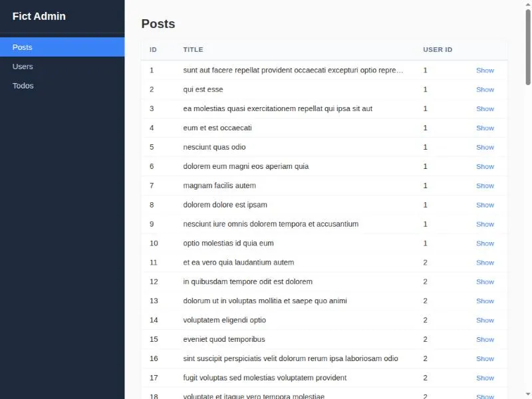Image resolution: width=532 pixels, height=399 pixels.
Task: Click the title 'optio molestias id quia eum'
Action: click(228, 243)
